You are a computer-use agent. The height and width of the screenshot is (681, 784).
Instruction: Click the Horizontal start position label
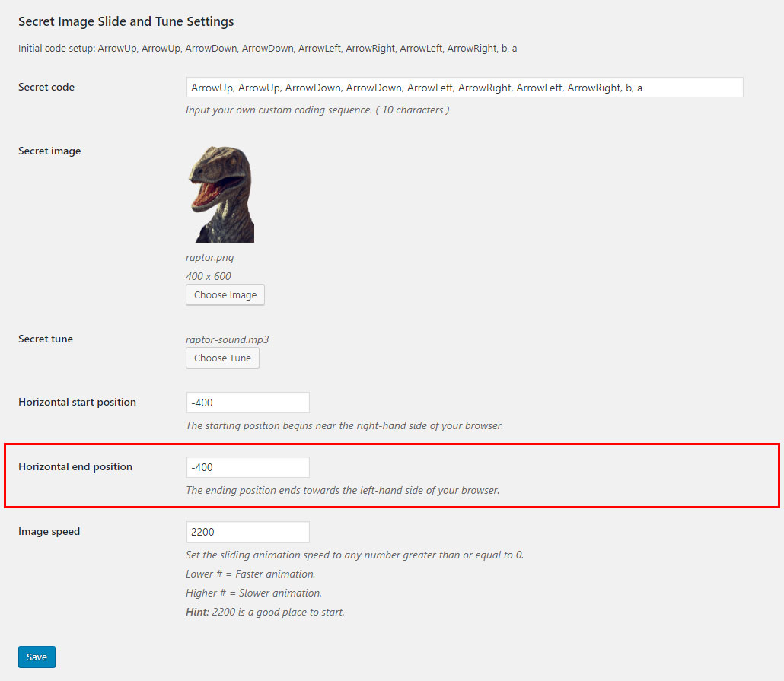pyautogui.click(x=77, y=402)
